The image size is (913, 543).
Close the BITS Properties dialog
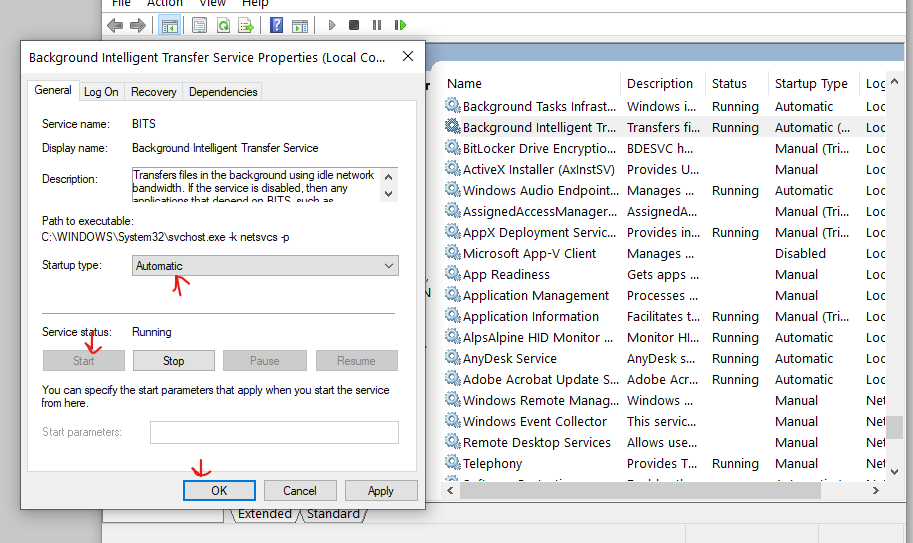point(408,56)
